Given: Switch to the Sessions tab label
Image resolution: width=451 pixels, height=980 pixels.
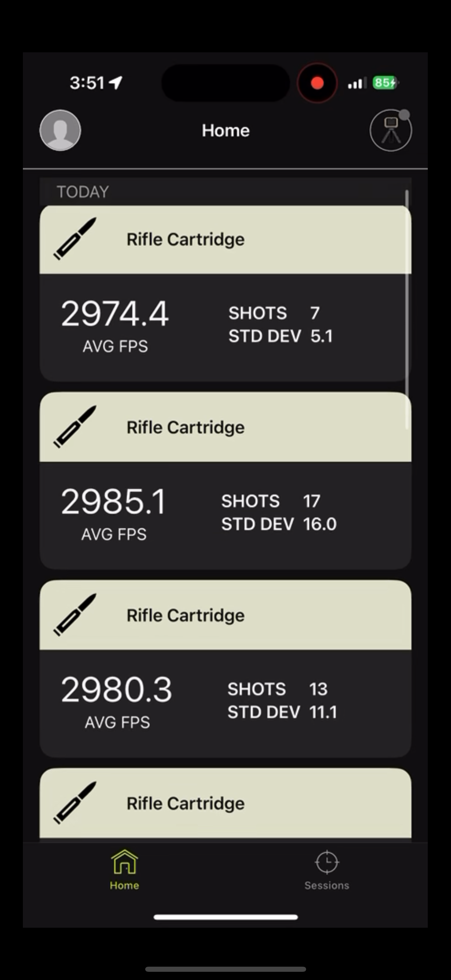Looking at the screenshot, I should (327, 885).
